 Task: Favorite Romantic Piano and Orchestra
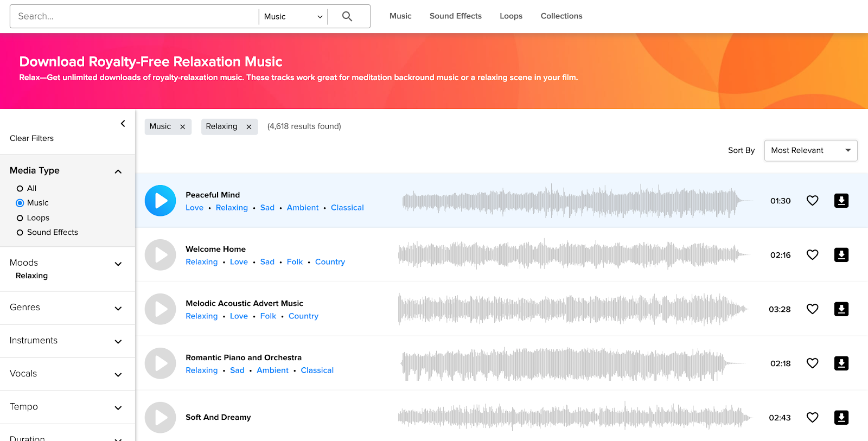(812, 363)
